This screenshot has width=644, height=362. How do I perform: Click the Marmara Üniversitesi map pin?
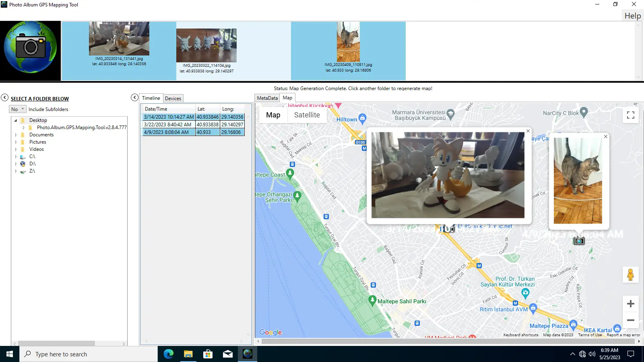click(450, 114)
